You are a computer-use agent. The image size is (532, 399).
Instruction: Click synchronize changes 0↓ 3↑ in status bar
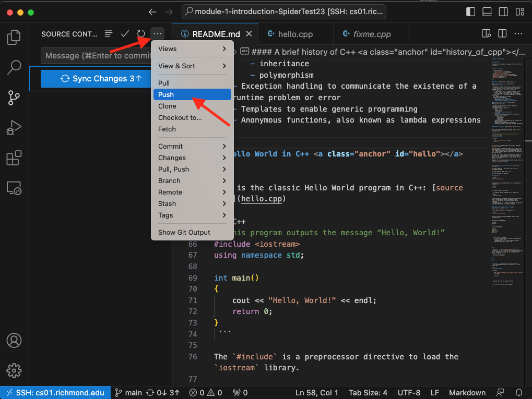tap(163, 393)
